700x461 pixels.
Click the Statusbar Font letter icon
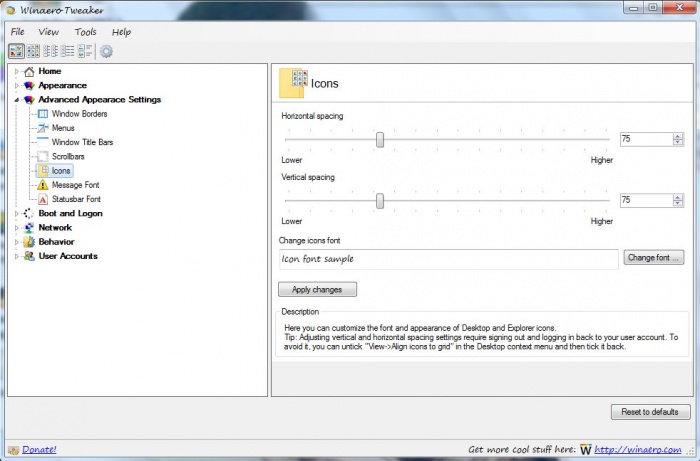click(43, 199)
